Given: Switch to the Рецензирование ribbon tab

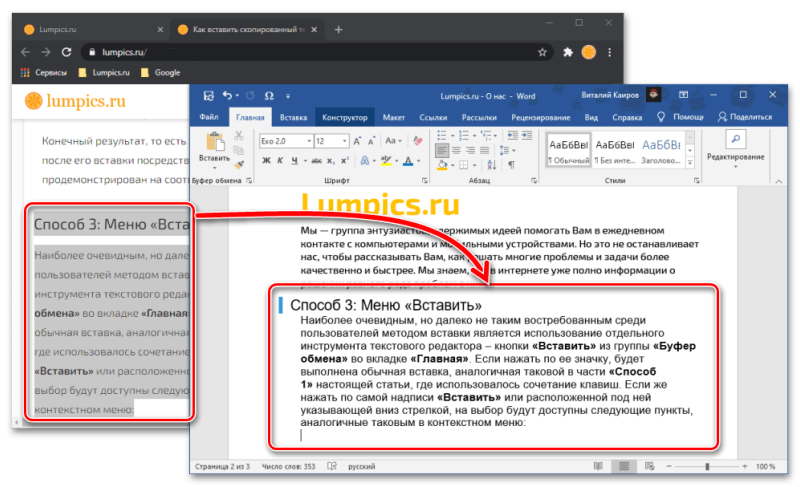Looking at the screenshot, I should coord(541,117).
